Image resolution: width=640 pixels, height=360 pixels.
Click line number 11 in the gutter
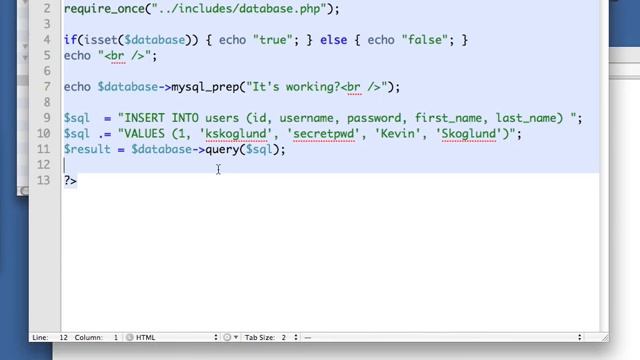pos(44,149)
